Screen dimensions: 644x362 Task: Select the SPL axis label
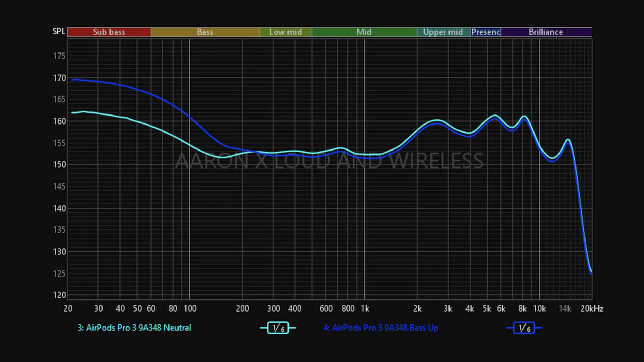coord(59,31)
